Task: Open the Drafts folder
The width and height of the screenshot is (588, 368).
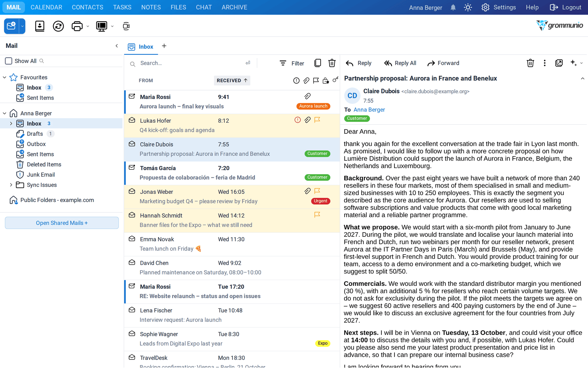Action: [x=35, y=134]
